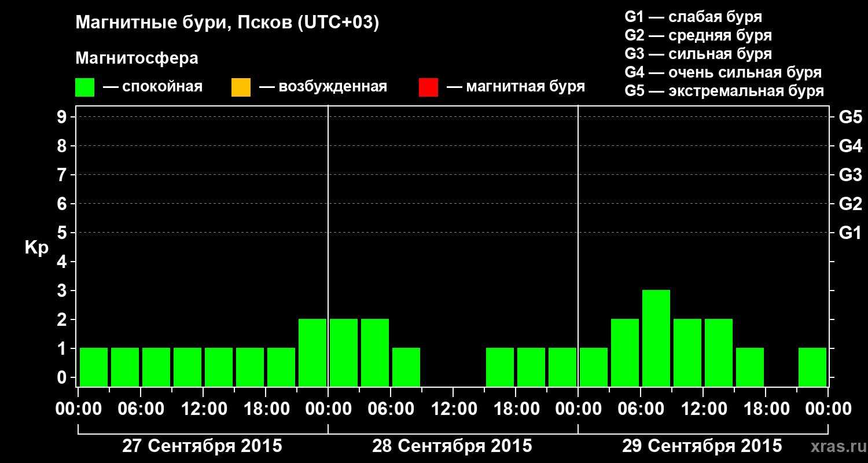Click the 12:00 tick label under 27 September

[203, 409]
